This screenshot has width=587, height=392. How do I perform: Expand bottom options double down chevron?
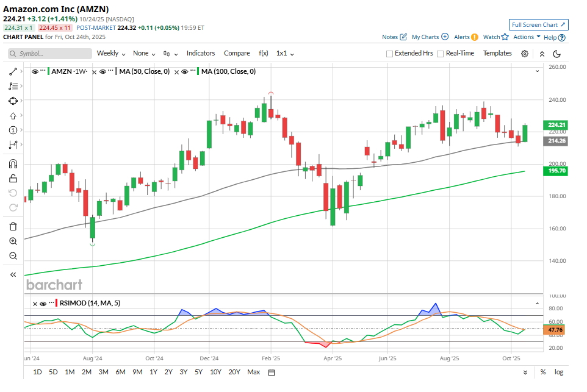coord(525,372)
